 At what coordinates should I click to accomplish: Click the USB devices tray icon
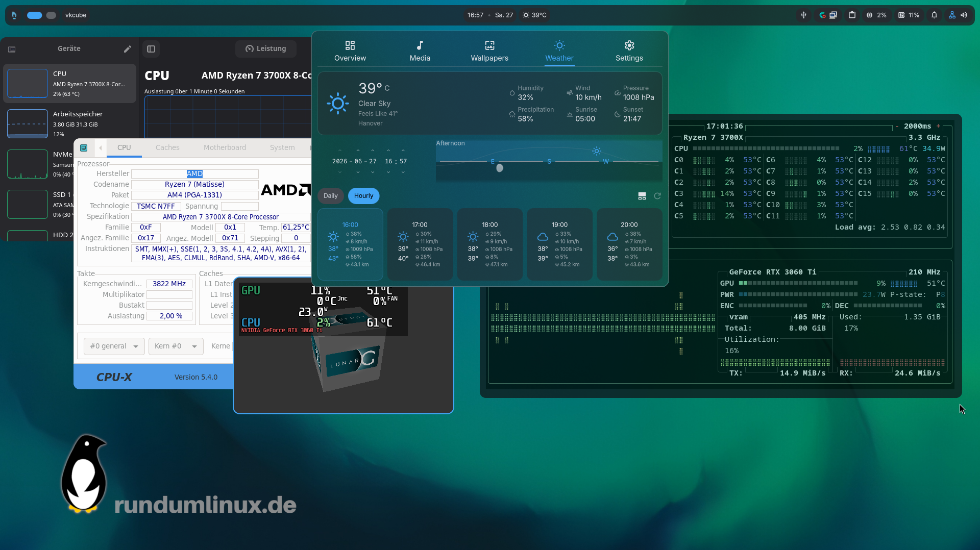pos(803,15)
